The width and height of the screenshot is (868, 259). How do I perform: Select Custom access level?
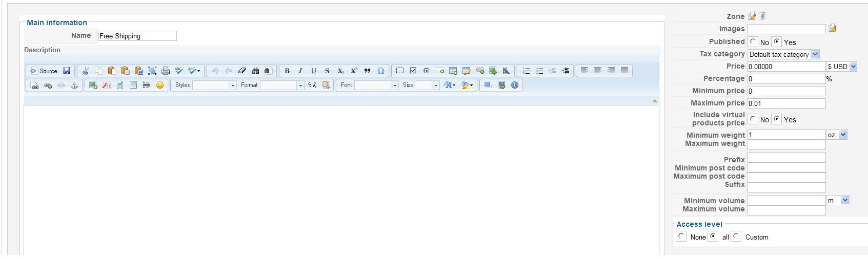tap(736, 236)
